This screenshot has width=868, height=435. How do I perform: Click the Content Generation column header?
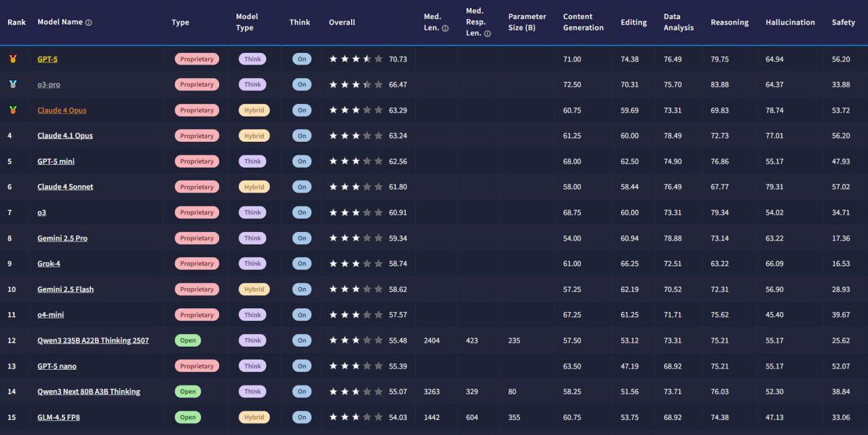coord(583,22)
